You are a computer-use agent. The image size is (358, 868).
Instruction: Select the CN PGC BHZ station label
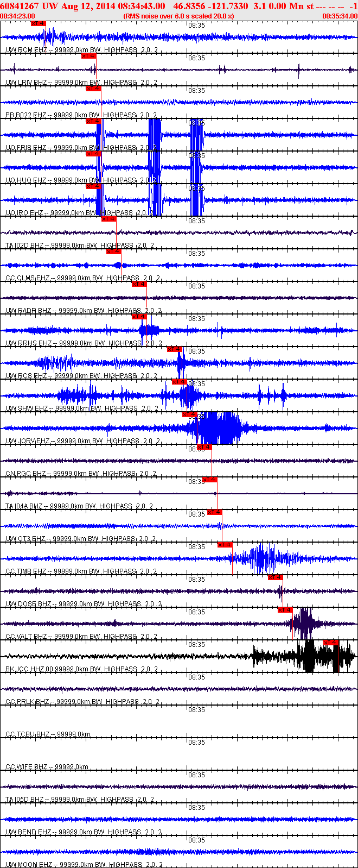pyautogui.click(x=81, y=474)
